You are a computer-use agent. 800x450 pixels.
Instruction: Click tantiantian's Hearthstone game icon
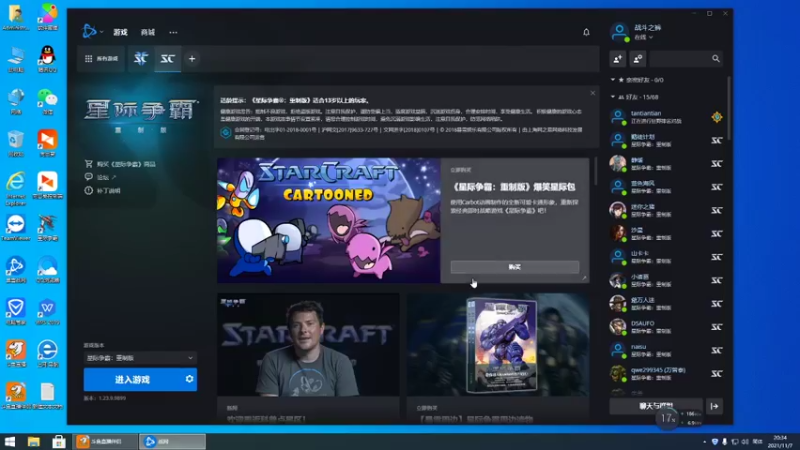point(717,117)
